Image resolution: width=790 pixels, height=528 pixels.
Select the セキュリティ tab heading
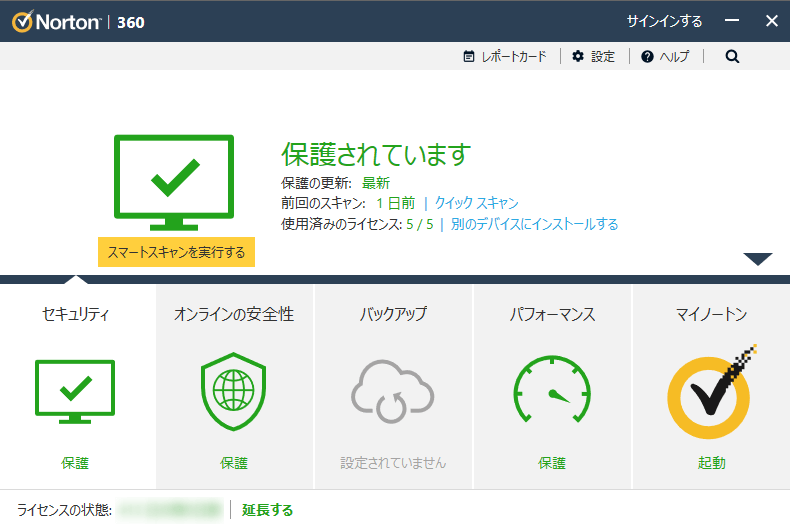click(75, 314)
